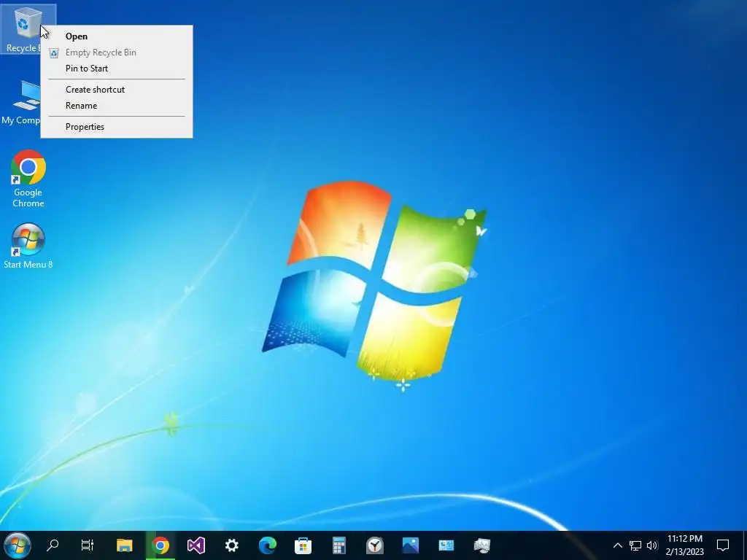Switch to Chrome on the taskbar
The image size is (747, 560).
coord(160,545)
